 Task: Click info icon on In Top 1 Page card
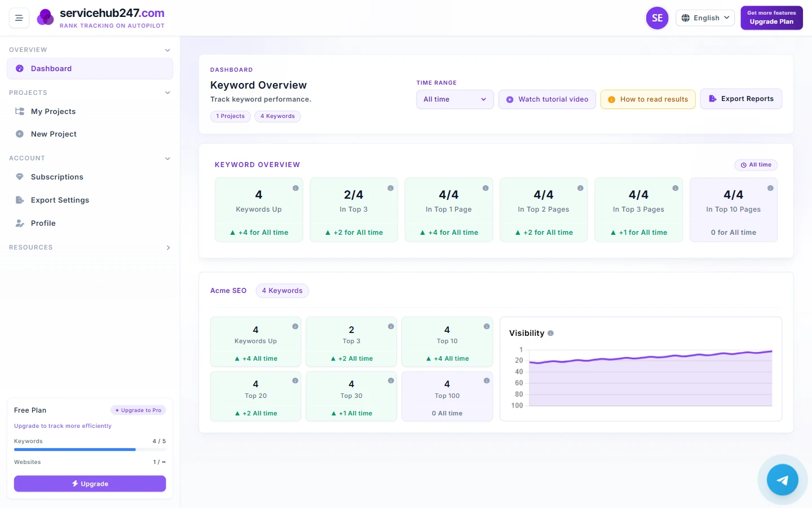point(486,188)
